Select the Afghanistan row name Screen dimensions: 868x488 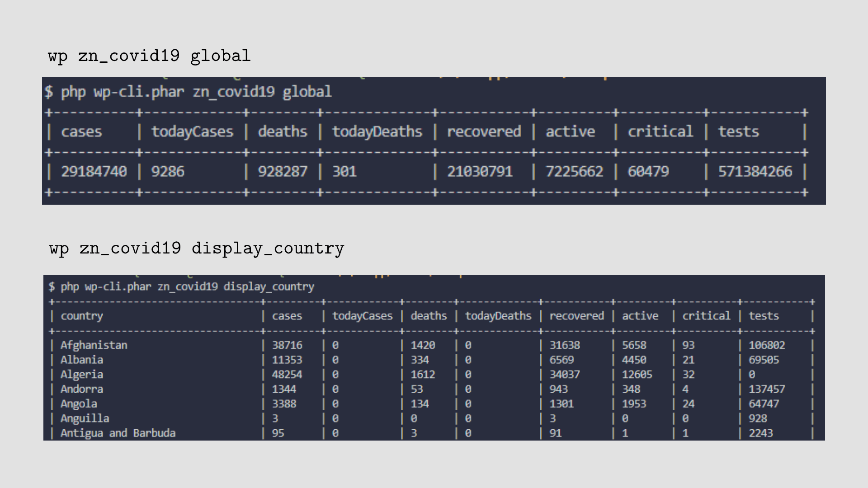click(x=94, y=345)
